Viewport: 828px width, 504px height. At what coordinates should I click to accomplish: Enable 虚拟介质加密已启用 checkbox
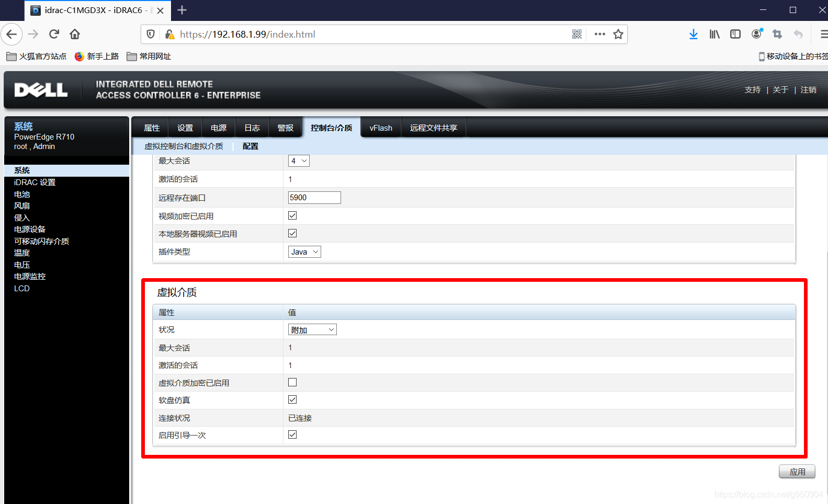coord(292,382)
